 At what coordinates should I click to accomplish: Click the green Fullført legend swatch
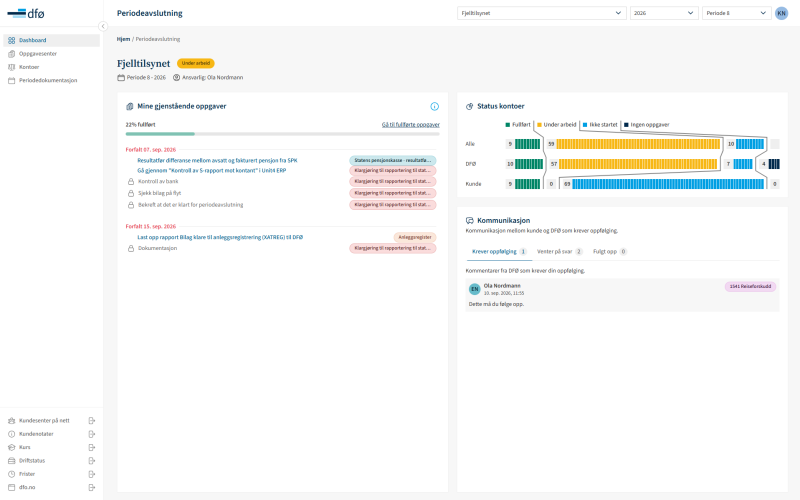point(508,124)
